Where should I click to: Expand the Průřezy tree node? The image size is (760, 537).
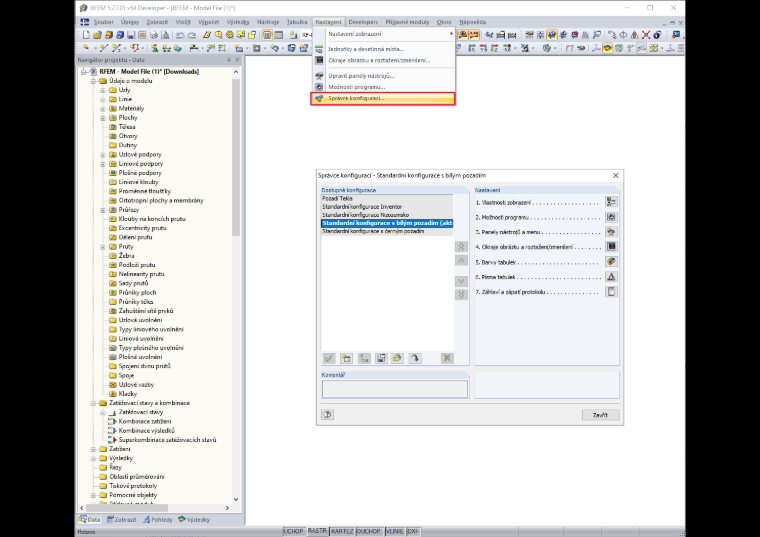point(103,210)
